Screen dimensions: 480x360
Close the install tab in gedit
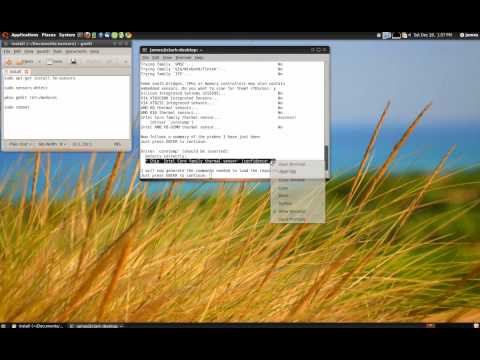click(27, 72)
